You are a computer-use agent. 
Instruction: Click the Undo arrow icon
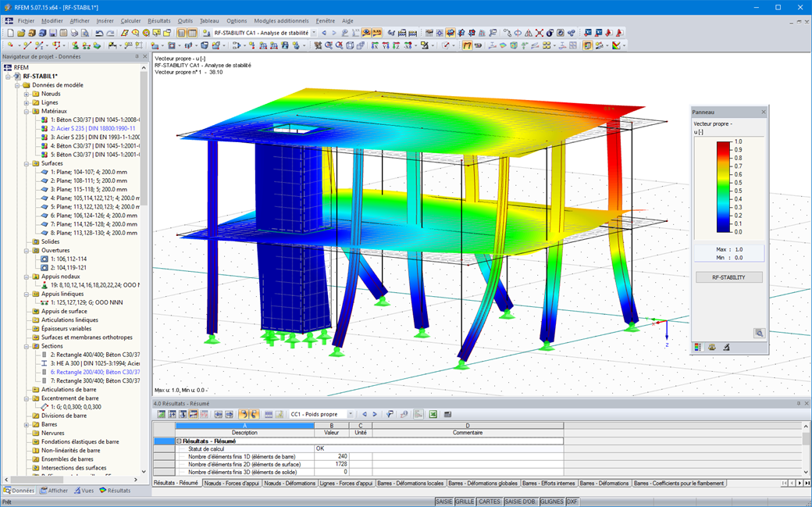[99, 33]
